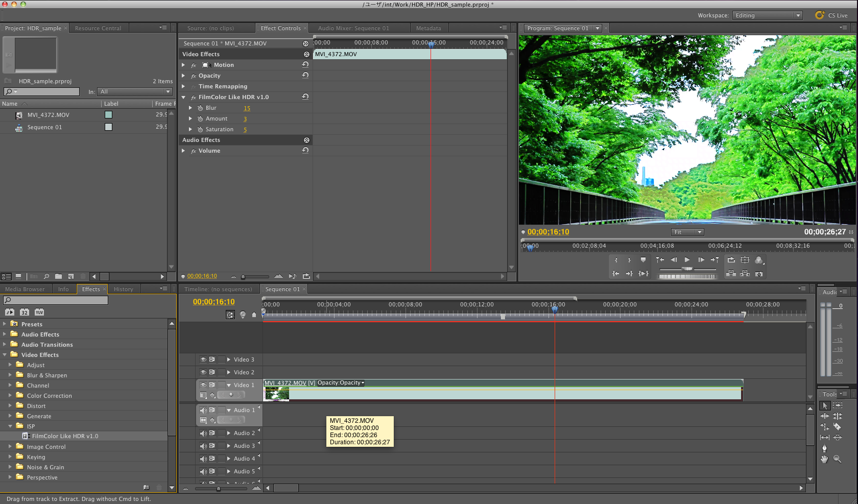Expand the Motion effect properties

tap(183, 65)
